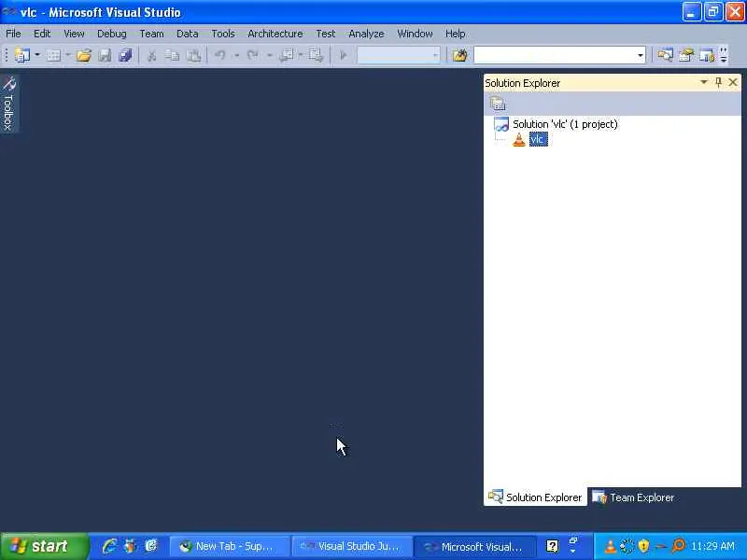The height and width of the screenshot is (560, 747).
Task: Open the New Project dropdown arrow
Action: coord(37,55)
